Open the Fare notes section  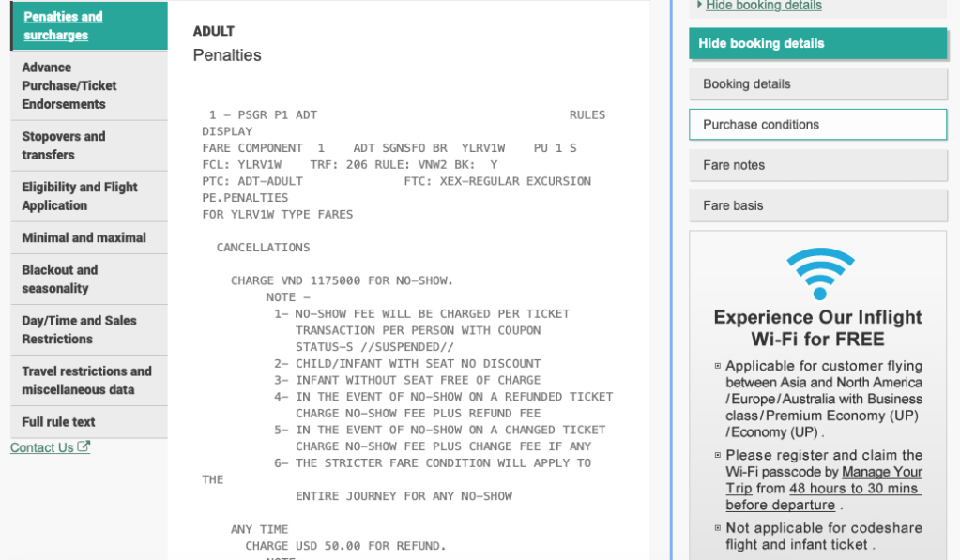(x=817, y=165)
